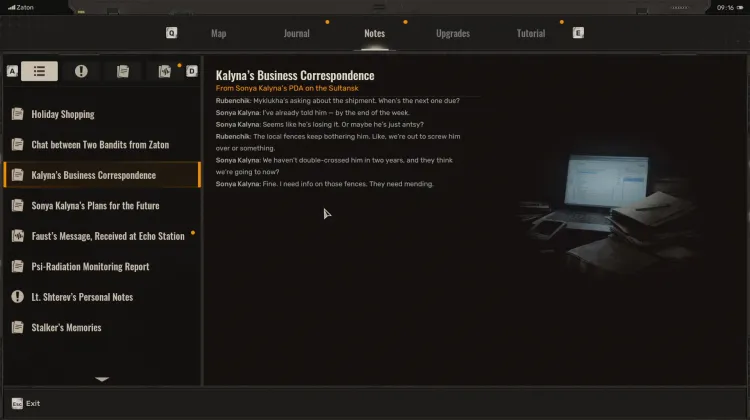The width and height of the screenshot is (750, 420).
Task: Click the Q previous-tab key icon
Action: click(x=171, y=33)
